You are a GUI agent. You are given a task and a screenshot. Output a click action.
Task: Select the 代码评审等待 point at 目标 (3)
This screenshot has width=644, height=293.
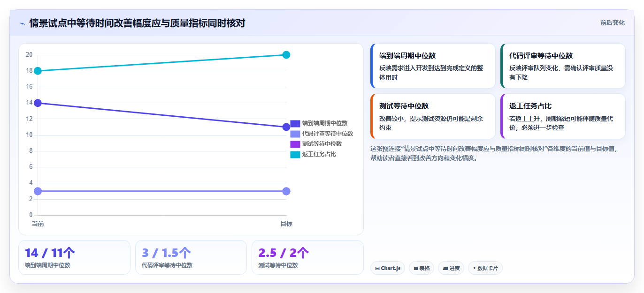(x=286, y=191)
